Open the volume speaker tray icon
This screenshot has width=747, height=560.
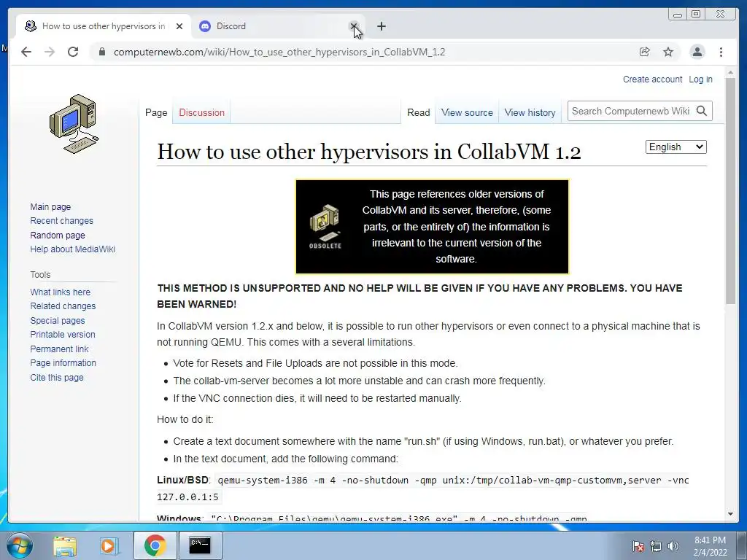point(673,546)
